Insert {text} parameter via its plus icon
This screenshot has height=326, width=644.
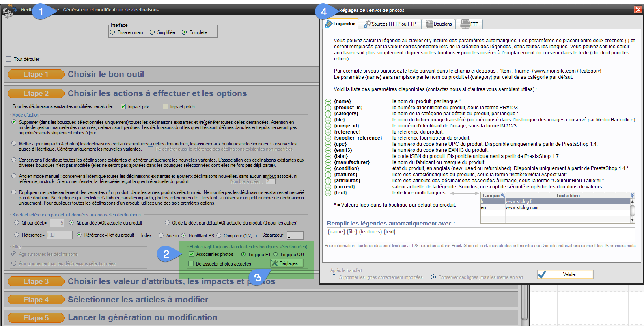[328, 193]
